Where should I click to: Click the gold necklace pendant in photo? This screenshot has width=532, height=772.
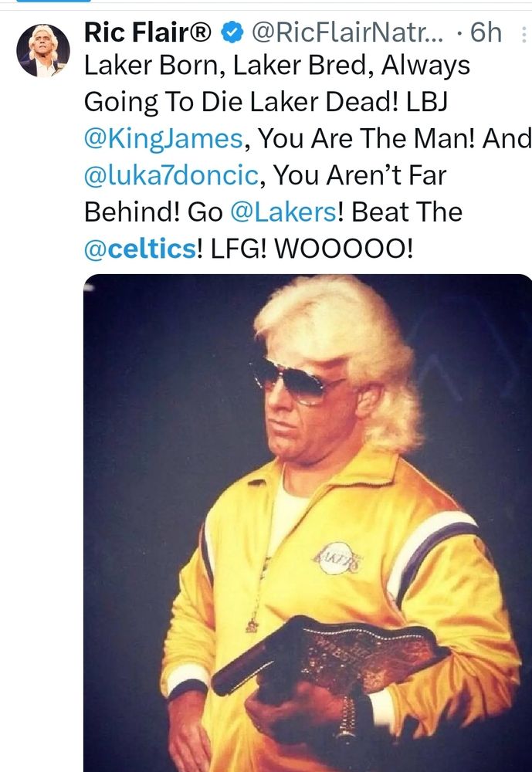point(252,626)
